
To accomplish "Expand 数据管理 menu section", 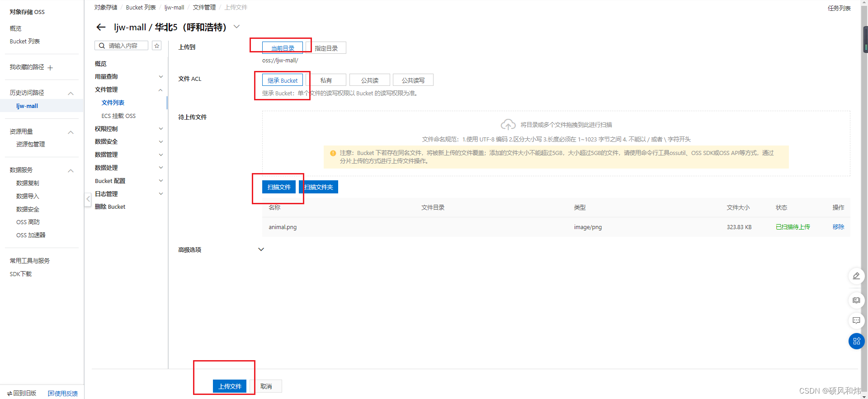I will (x=160, y=155).
